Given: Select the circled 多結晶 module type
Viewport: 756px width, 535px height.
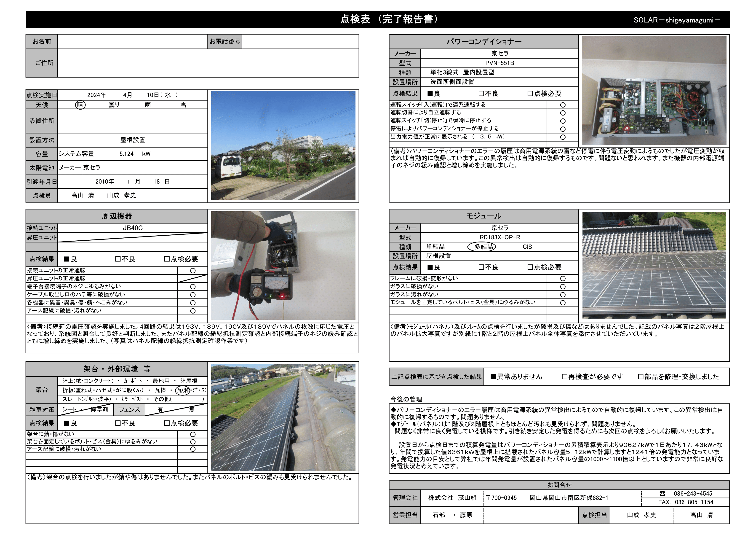Looking at the screenshot, I should tap(482, 247).
